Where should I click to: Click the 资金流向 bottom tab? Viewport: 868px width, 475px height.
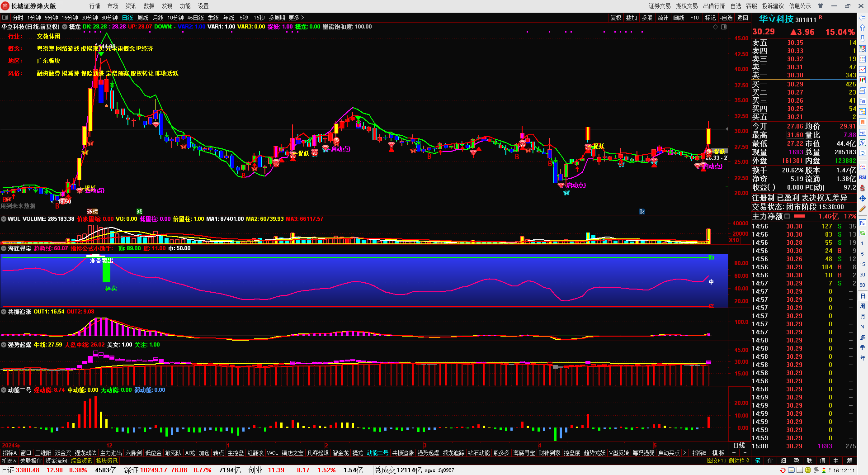57,461
